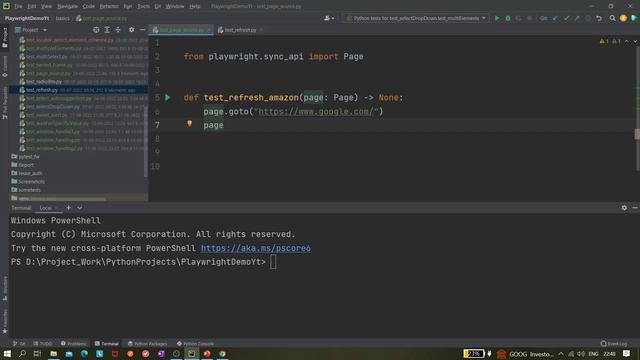Run the selected test configuration
640x360 pixels.
pyautogui.click(x=497, y=18)
